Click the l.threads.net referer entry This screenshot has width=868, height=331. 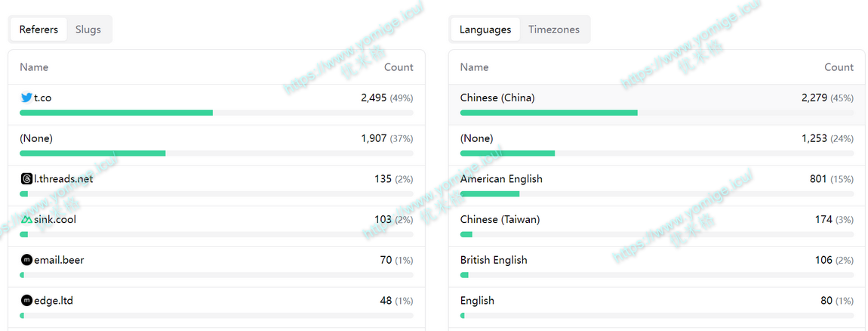(63, 179)
